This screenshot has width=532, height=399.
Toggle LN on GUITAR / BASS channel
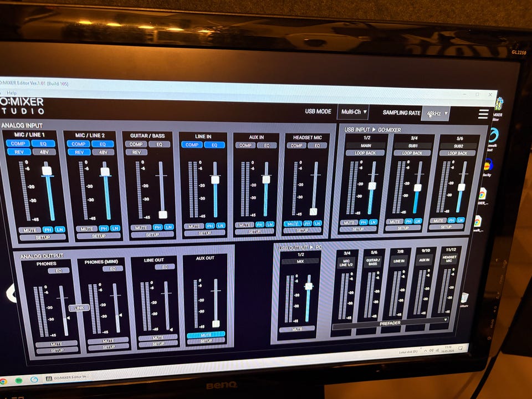[x=168, y=227]
